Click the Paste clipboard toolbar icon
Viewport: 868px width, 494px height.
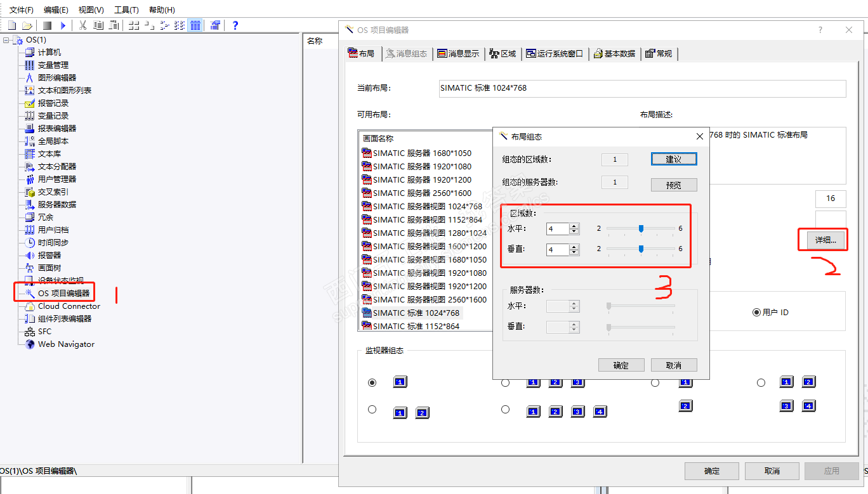click(114, 25)
